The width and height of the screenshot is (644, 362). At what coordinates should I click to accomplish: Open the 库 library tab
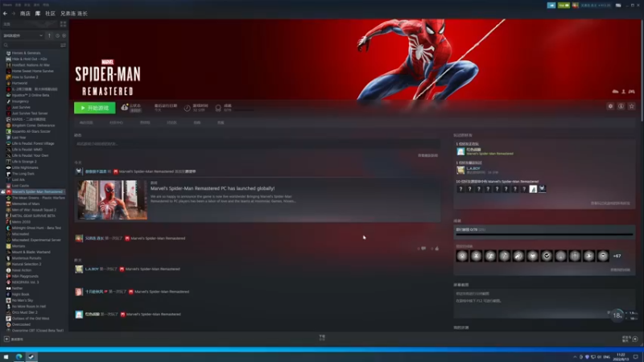point(38,14)
